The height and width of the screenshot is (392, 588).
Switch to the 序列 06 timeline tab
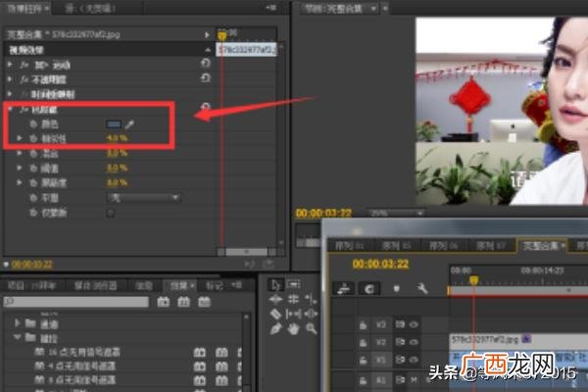[443, 246]
